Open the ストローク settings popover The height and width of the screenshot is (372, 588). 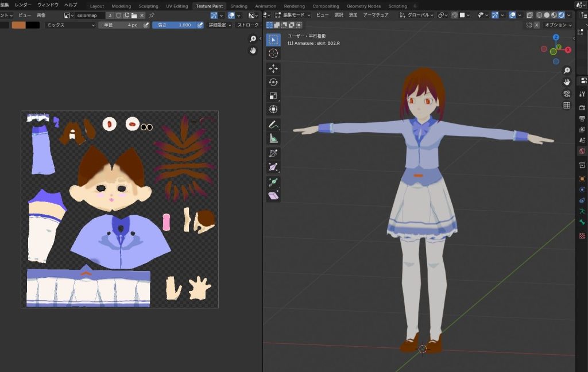pos(249,25)
